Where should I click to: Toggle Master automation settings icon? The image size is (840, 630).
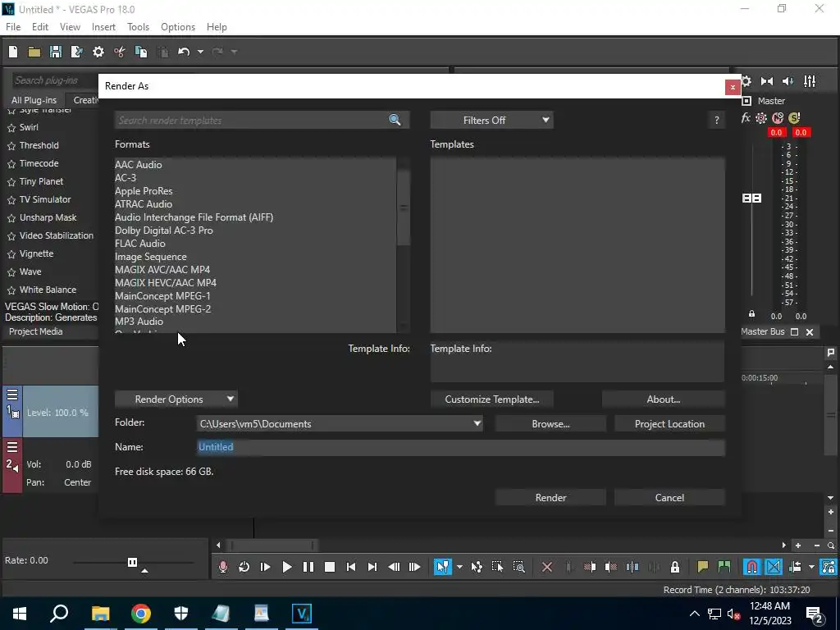click(761, 118)
